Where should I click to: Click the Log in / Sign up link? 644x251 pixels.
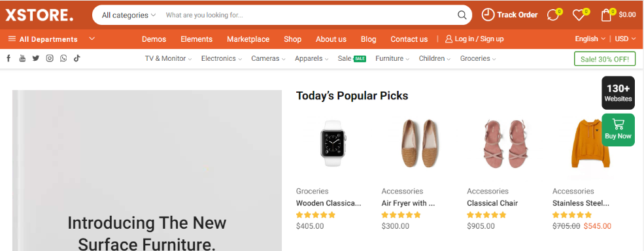(x=475, y=39)
